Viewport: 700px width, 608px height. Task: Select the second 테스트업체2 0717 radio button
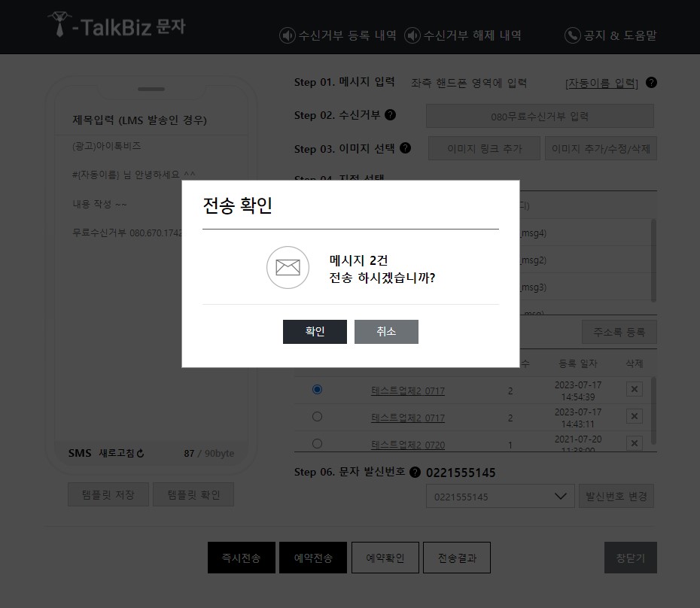coord(317,416)
